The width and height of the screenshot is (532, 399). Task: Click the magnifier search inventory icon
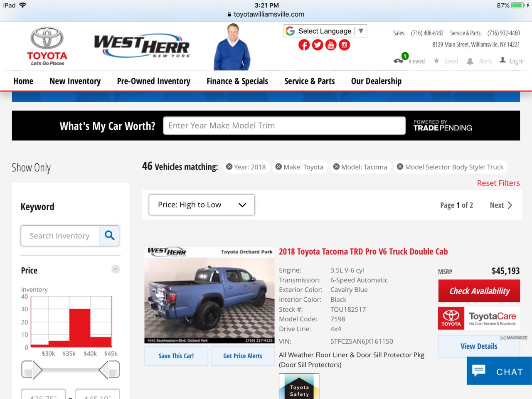pos(109,236)
